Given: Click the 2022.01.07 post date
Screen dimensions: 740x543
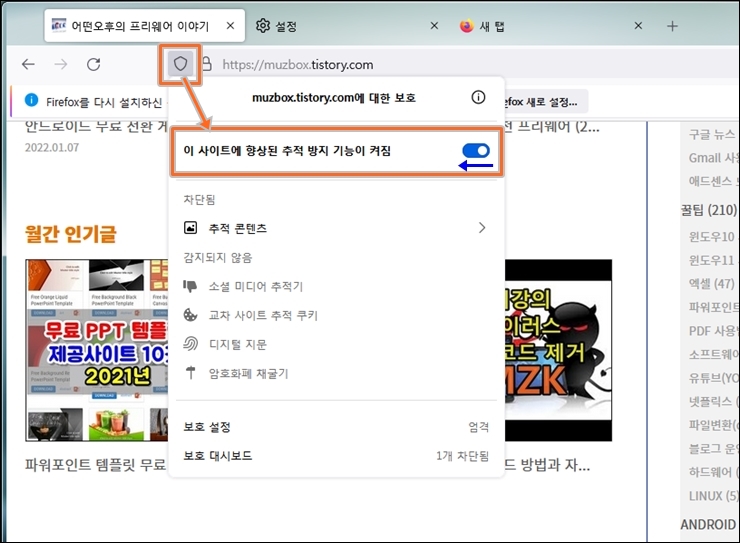Looking at the screenshot, I should point(52,148).
